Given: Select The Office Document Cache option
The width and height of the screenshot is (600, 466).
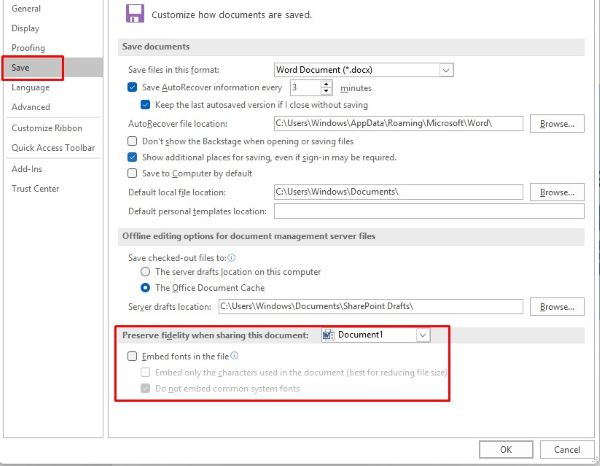Looking at the screenshot, I should [x=145, y=288].
